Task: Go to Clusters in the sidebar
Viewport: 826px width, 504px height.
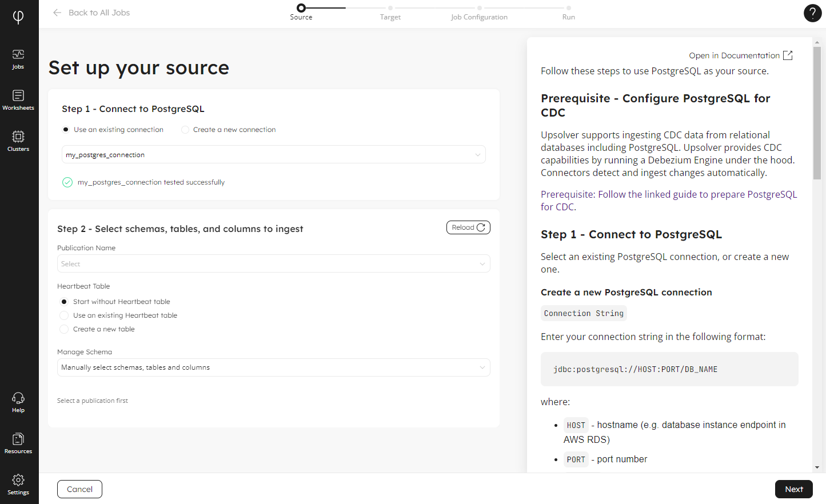Action: [x=18, y=141]
